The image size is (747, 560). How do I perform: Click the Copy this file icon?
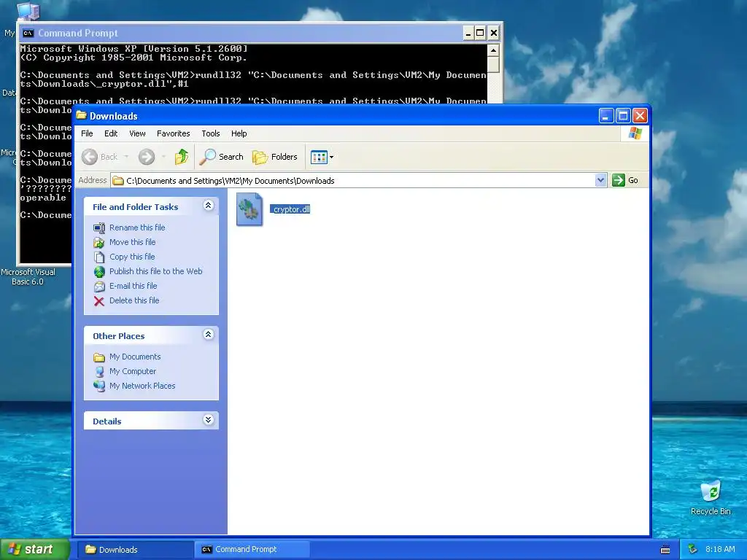[x=99, y=257]
